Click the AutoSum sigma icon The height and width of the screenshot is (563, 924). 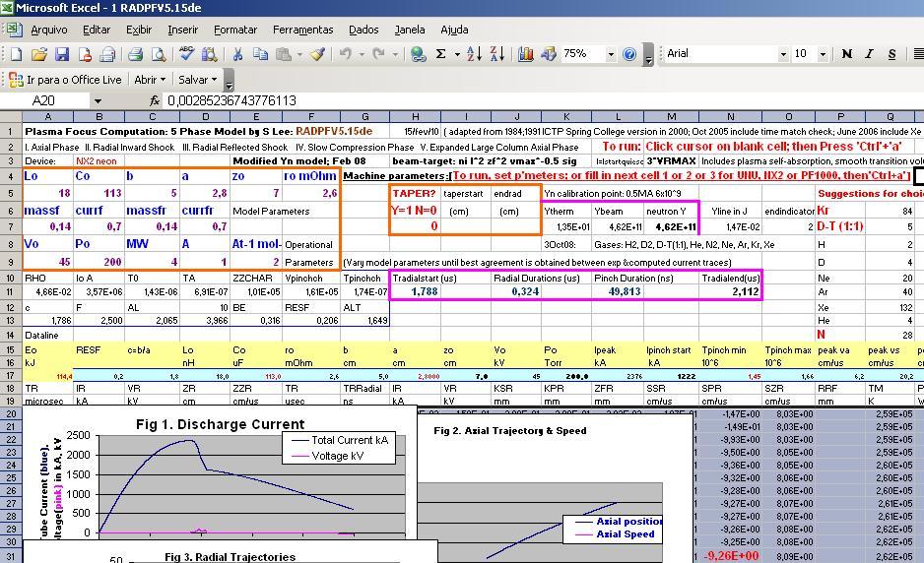440,54
